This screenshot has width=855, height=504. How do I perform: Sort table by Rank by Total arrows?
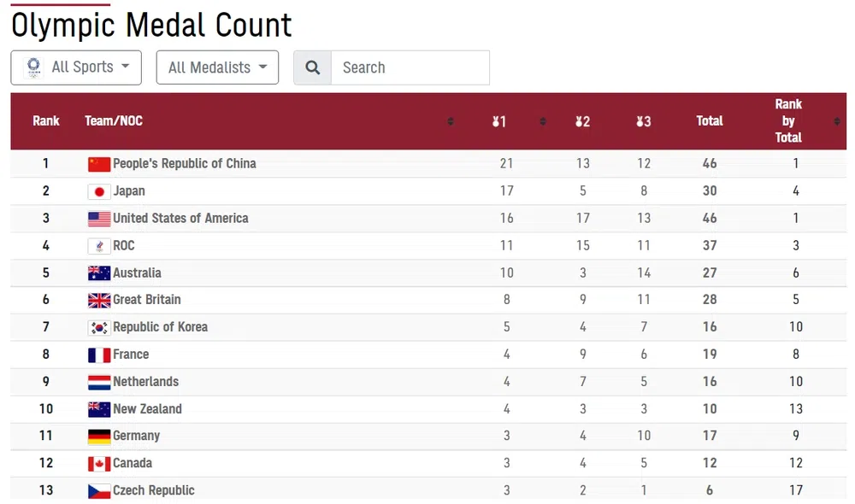tap(836, 121)
